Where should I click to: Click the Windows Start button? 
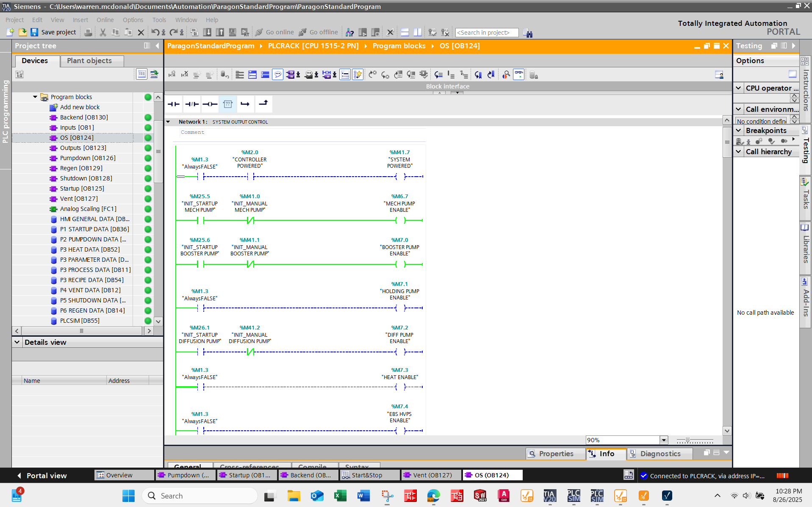[x=128, y=496]
